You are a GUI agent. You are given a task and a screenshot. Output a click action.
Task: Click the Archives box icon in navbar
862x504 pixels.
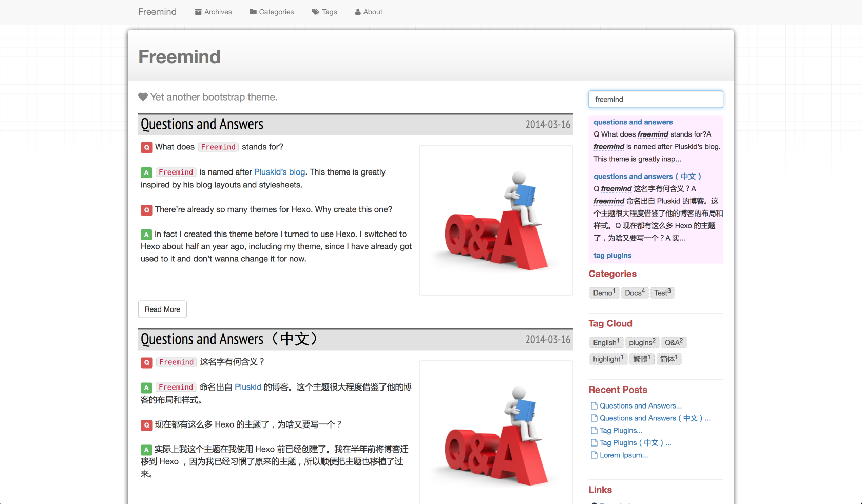[198, 12]
